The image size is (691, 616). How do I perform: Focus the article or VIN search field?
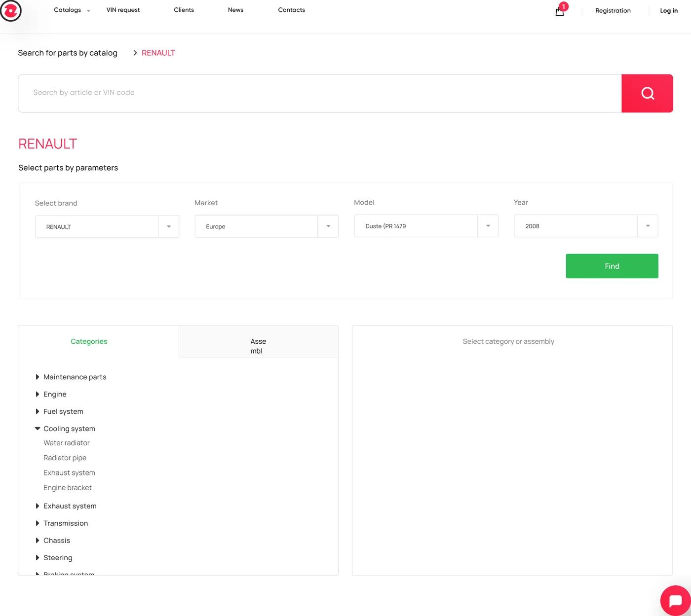coord(320,93)
